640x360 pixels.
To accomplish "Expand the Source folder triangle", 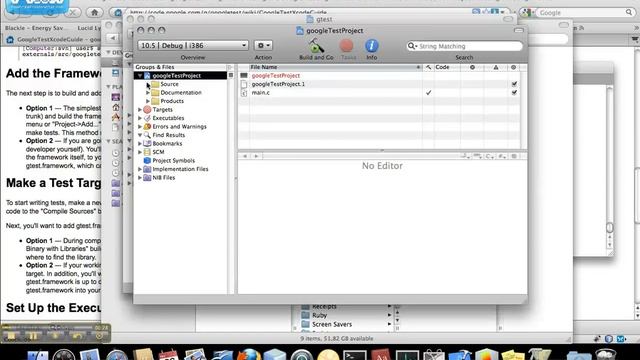I will tap(148, 84).
